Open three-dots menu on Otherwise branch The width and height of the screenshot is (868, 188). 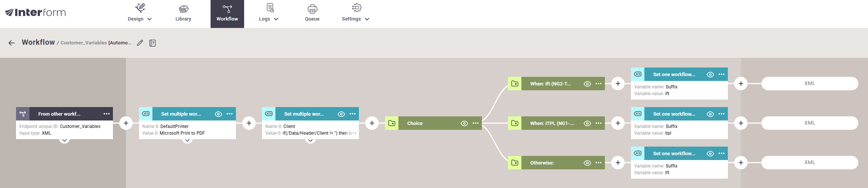point(599,163)
